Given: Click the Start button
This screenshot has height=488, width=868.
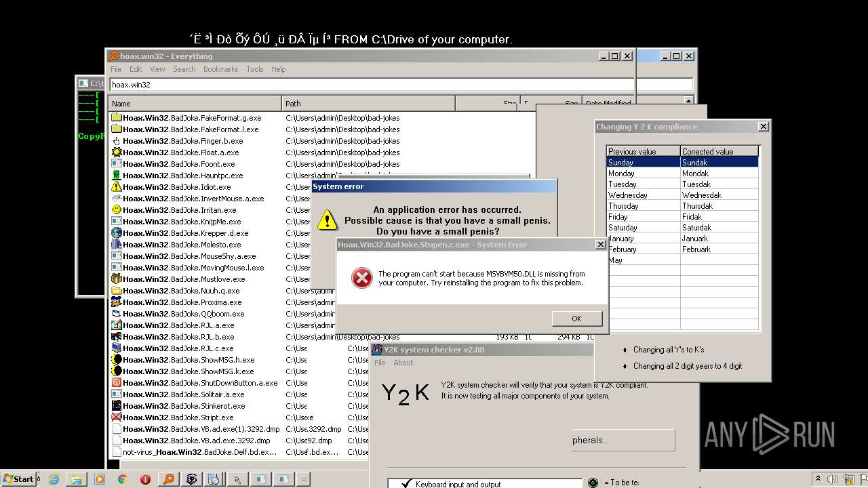Looking at the screenshot, I should 18,479.
